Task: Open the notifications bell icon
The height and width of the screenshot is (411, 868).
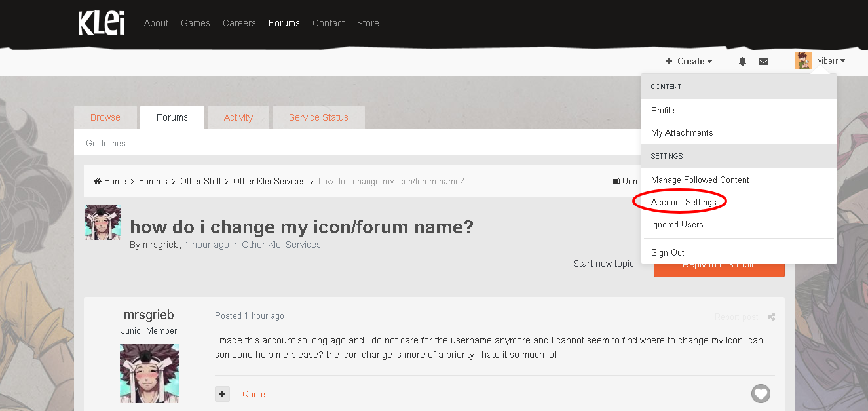Action: coord(742,61)
